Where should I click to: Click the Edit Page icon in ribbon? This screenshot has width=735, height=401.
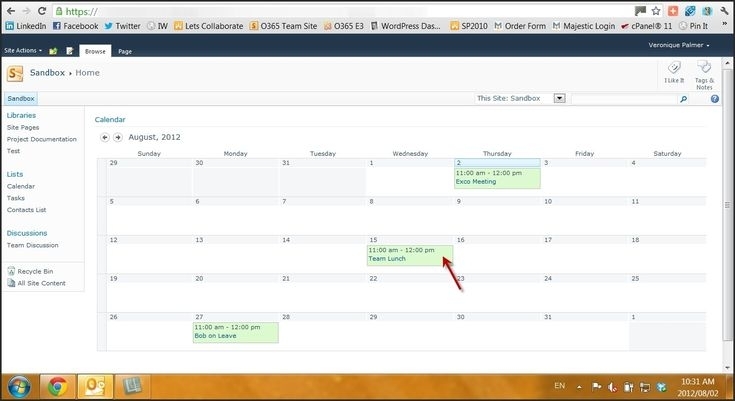click(70, 51)
